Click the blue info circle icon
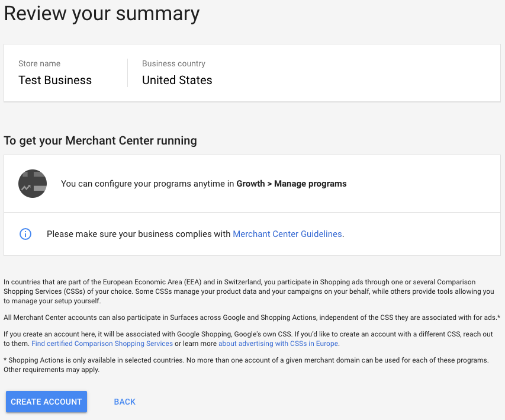 coord(25,234)
